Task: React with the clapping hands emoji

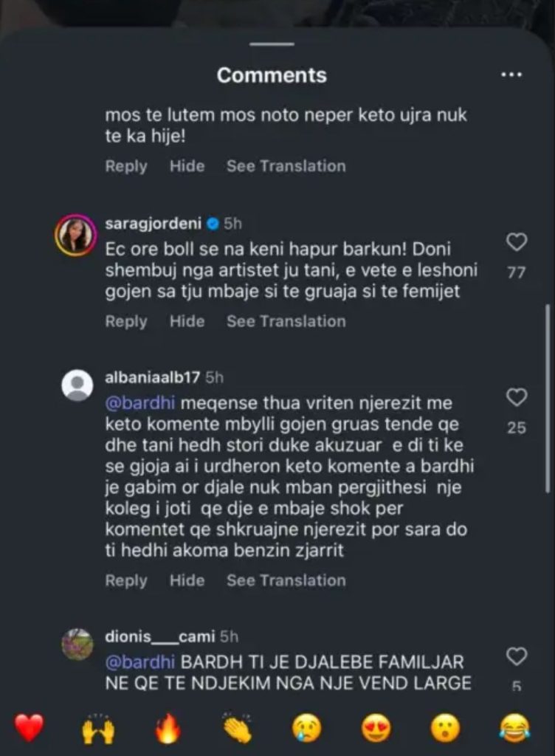Action: pyautogui.click(x=237, y=729)
